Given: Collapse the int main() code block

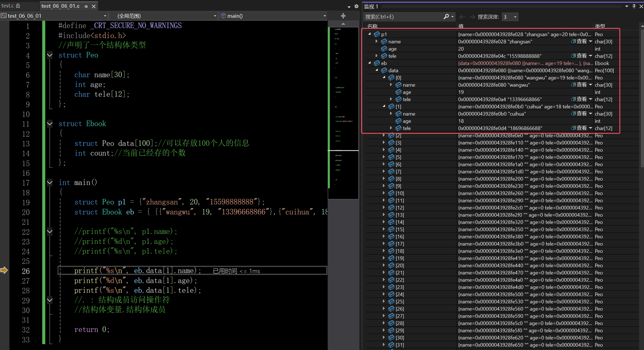Looking at the screenshot, I should (50, 182).
